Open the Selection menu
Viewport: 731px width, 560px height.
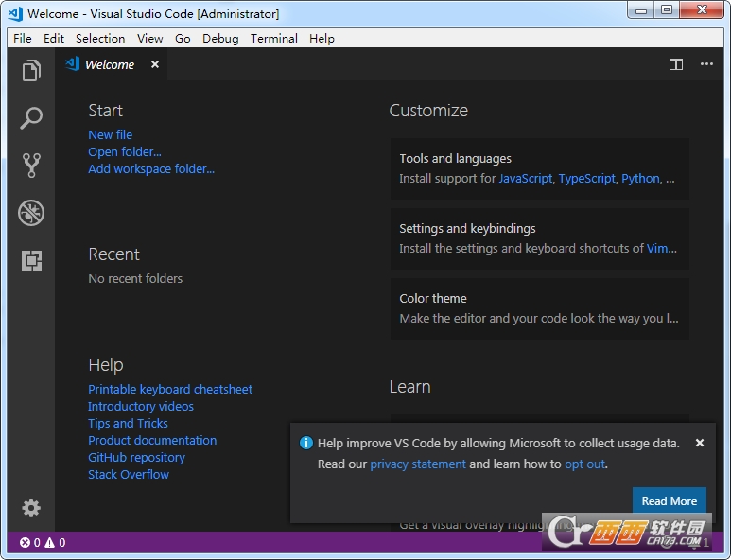click(100, 38)
